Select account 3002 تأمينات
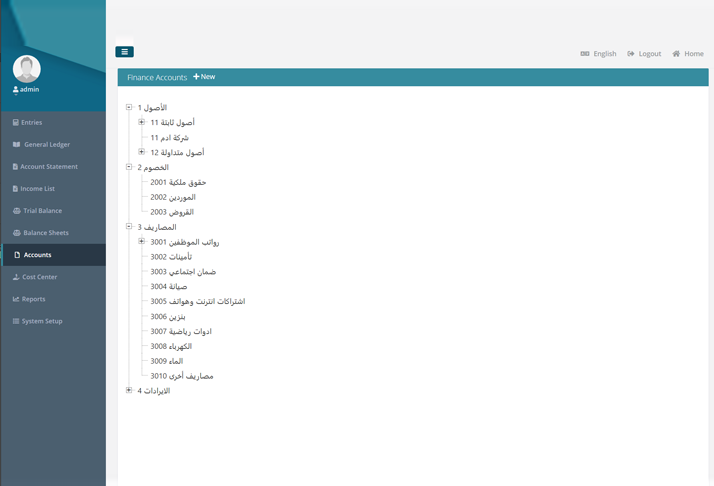Image resolution: width=714 pixels, height=486 pixels. click(x=171, y=257)
